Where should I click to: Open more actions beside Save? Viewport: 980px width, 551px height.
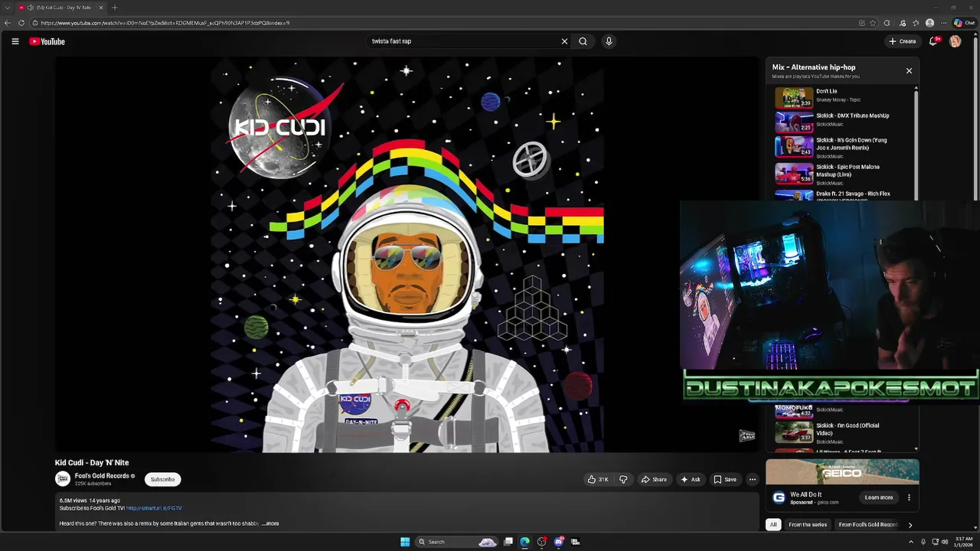click(x=753, y=479)
